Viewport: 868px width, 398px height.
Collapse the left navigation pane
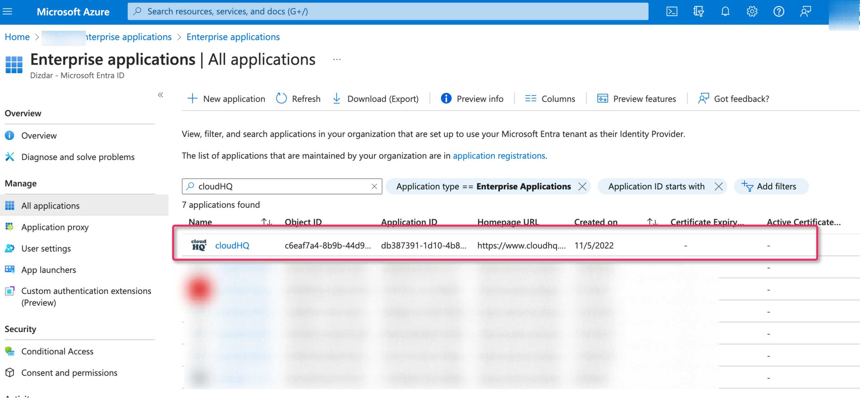coord(160,95)
